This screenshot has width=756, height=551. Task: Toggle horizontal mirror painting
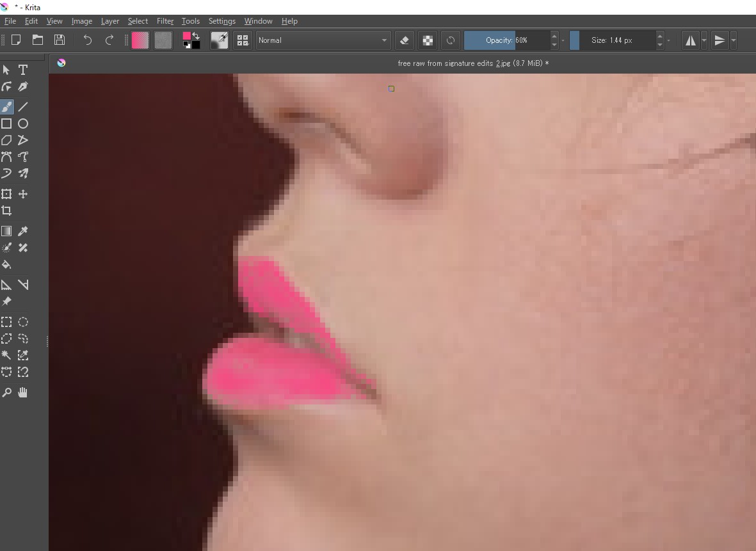coord(691,40)
